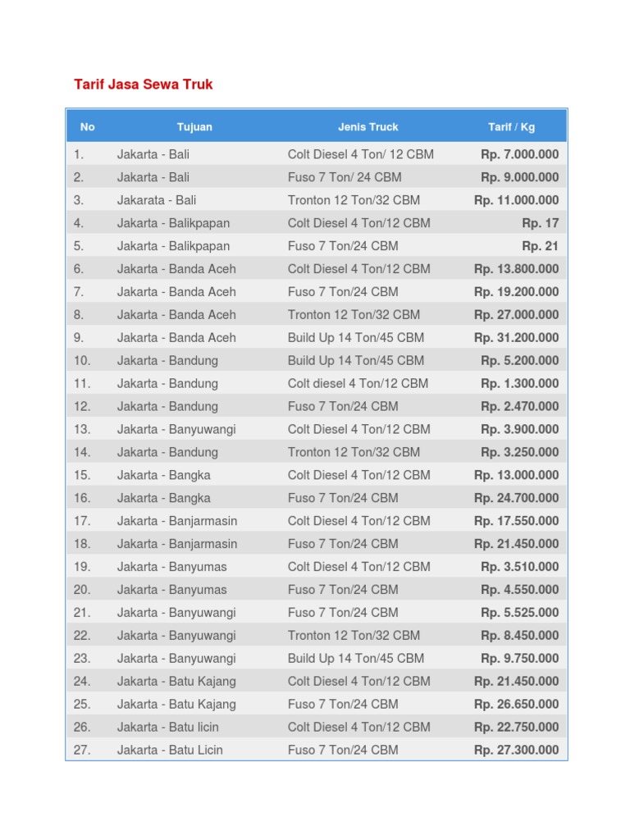This screenshot has width=630, height=840.
Task: Click the "Jakarta - Banyuwangi" cell in row 13
Action: click(x=176, y=429)
